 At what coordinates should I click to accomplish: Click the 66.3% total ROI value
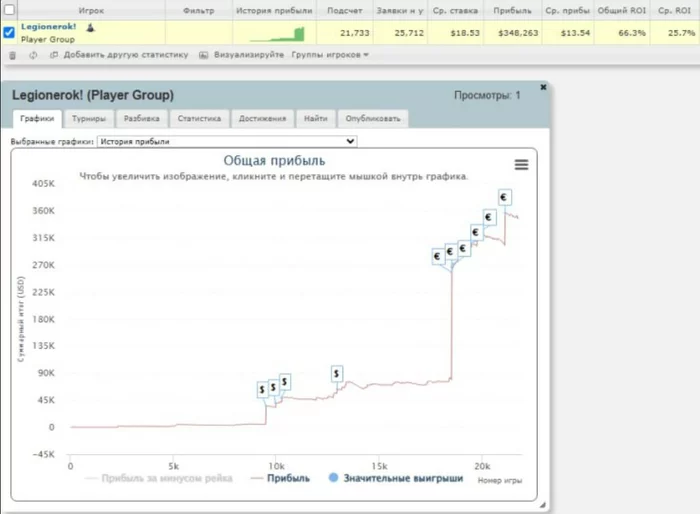pyautogui.click(x=632, y=33)
